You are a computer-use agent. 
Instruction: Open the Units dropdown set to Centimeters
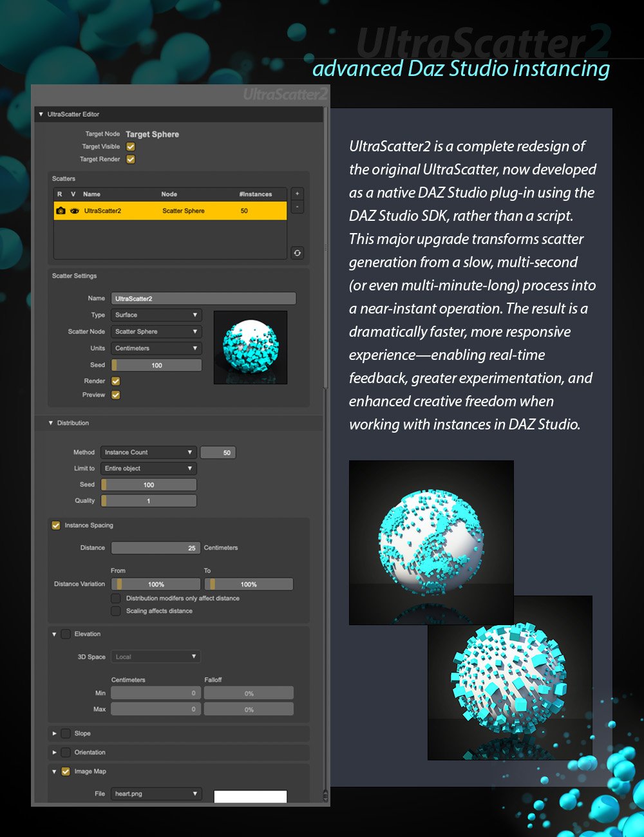[x=156, y=348]
